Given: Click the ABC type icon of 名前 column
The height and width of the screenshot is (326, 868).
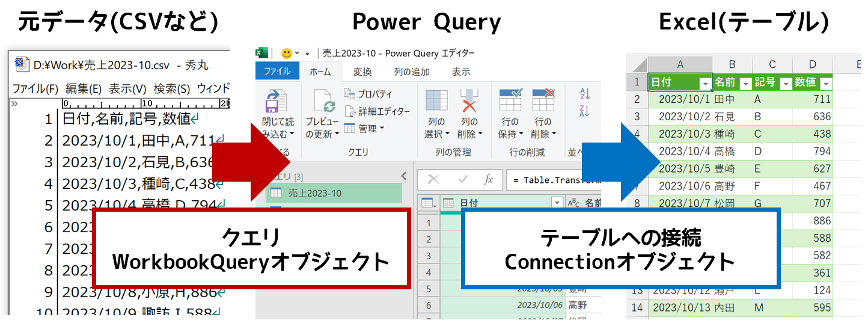Looking at the screenshot, I should [x=573, y=203].
